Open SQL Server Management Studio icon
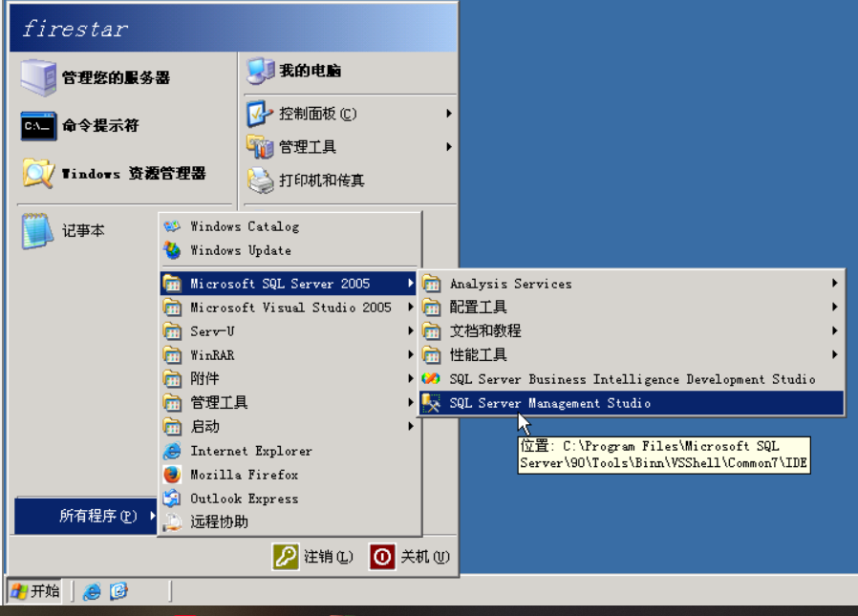The width and height of the screenshot is (858, 616). [x=431, y=403]
